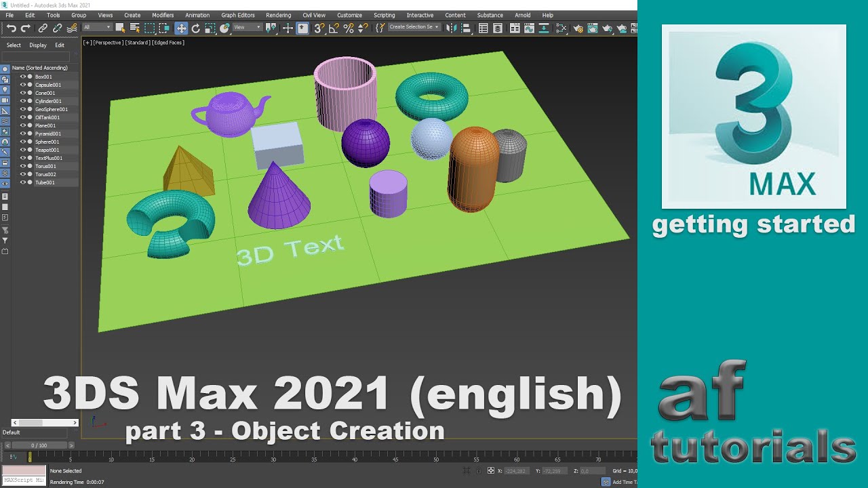Open the Arnold menu
Viewport: 868px width, 488px height.
523,15
